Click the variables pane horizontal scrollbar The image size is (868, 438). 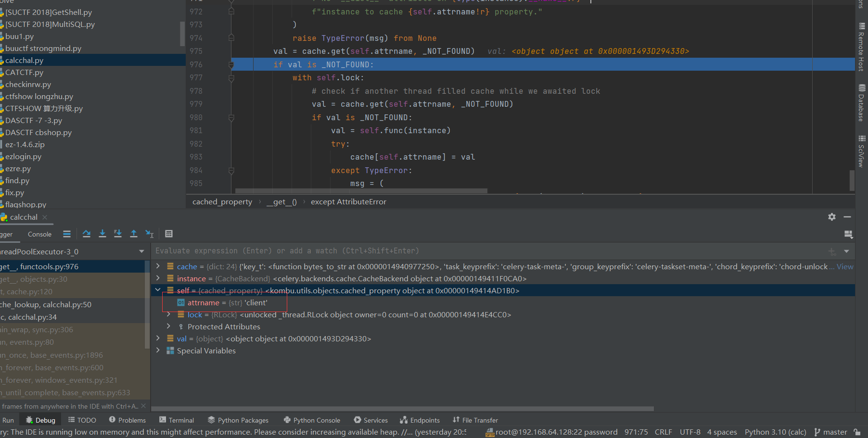(x=402, y=409)
